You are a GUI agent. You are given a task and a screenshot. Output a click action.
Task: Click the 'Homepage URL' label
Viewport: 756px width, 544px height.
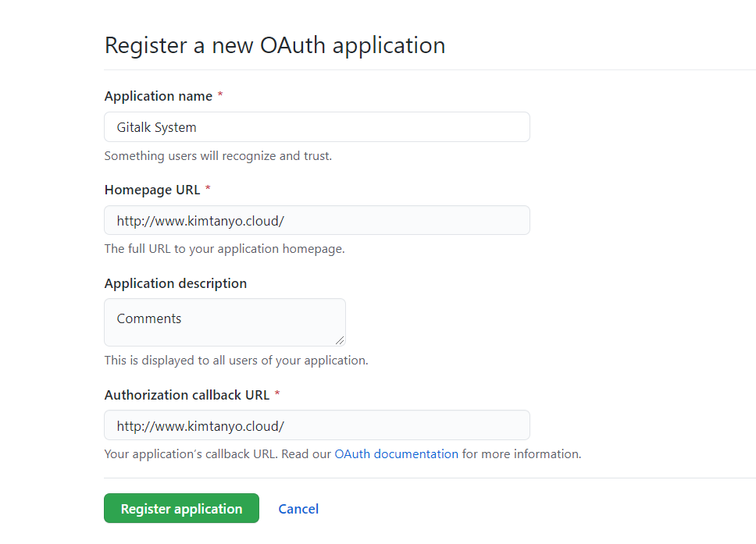click(x=152, y=190)
